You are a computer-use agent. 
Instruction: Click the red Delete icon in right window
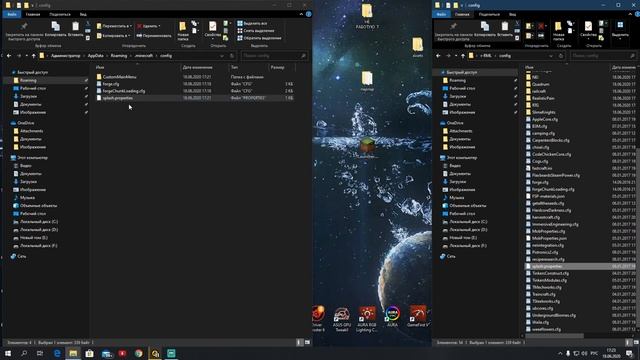click(x=541, y=26)
